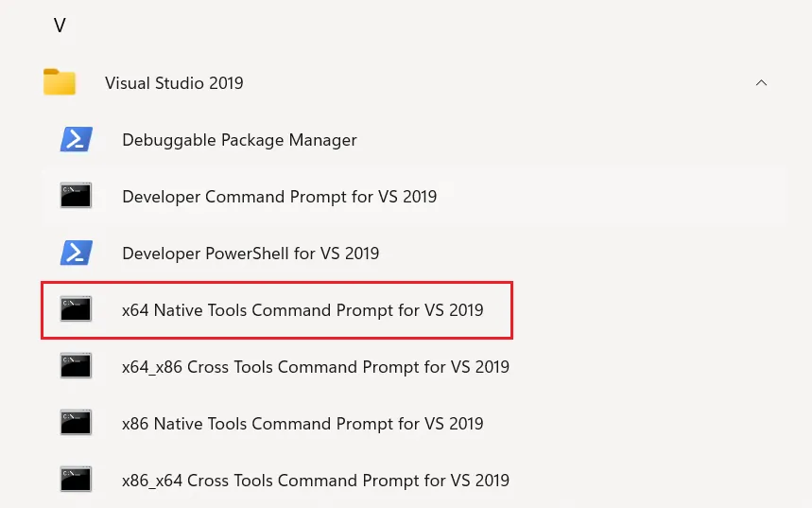
Task: Open x86_x64 Cross Tools Command Prompt label
Action: pos(316,481)
